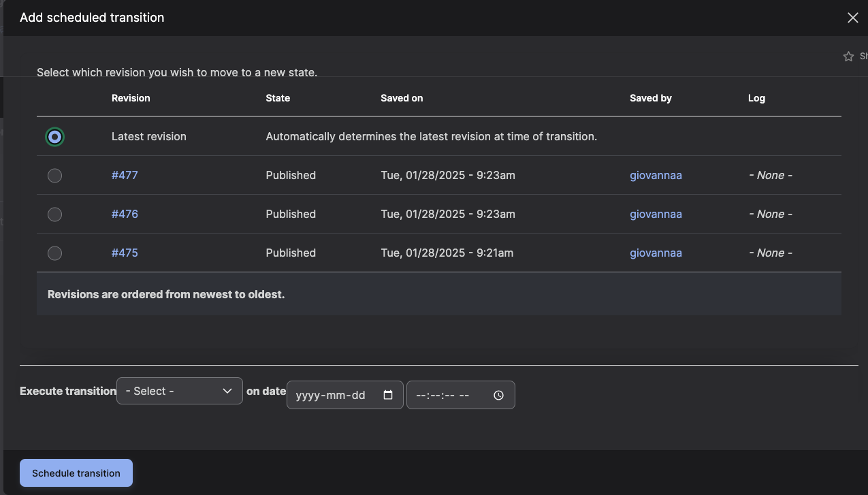Open revision #476 link

point(125,214)
